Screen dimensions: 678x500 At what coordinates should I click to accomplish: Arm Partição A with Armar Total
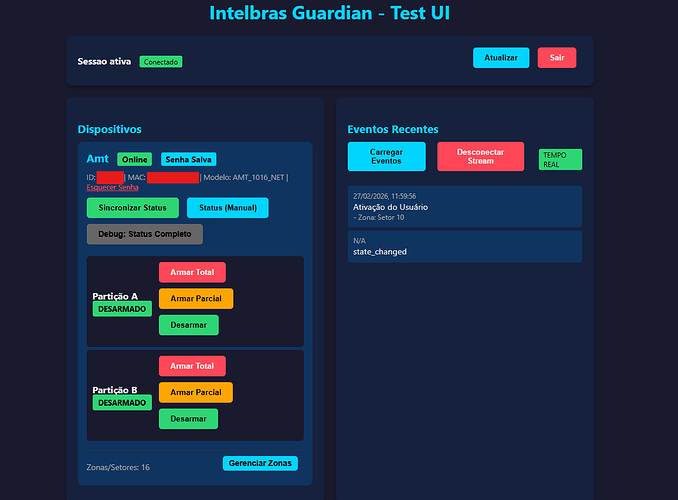tap(192, 272)
